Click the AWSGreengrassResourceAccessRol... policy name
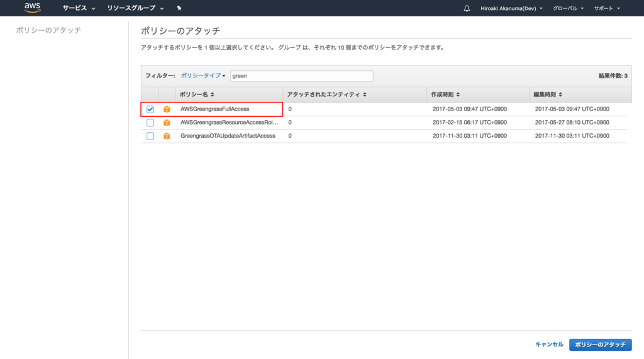The height and width of the screenshot is (359, 644). (x=229, y=123)
